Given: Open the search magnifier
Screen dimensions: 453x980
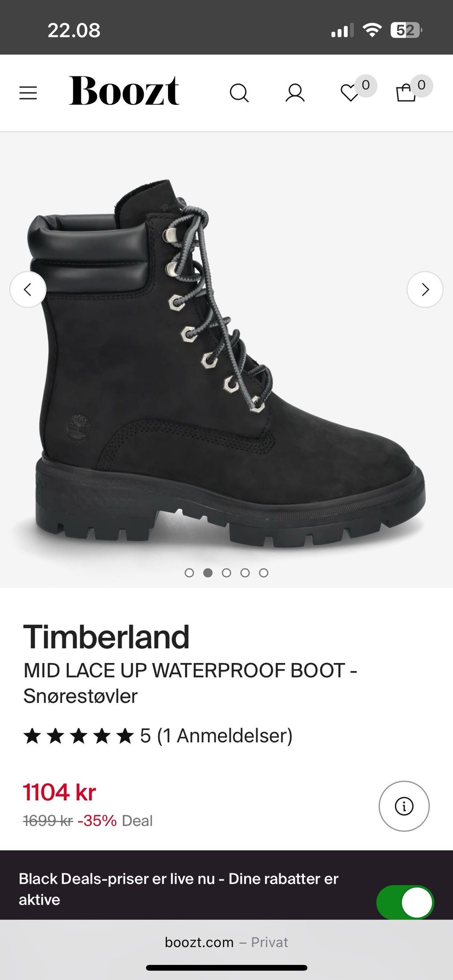Looking at the screenshot, I should tap(239, 93).
